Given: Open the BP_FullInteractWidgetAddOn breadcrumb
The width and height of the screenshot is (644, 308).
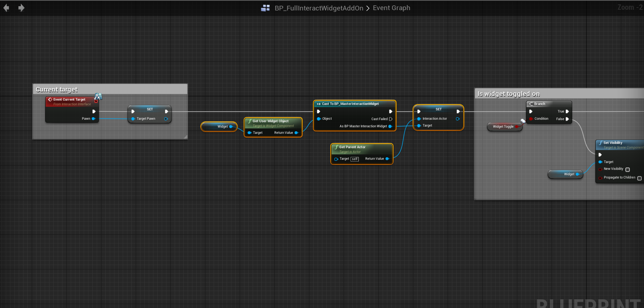Looking at the screenshot, I should 319,8.
